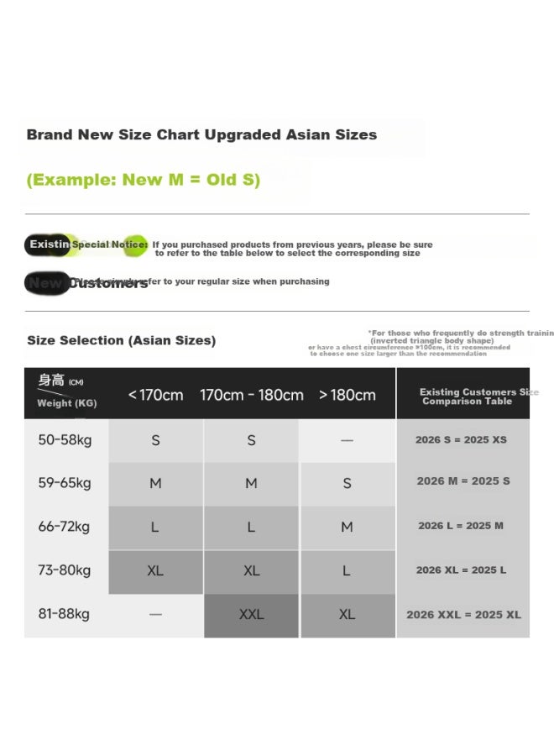
Task: Select the 170cm - 180cm column header
Action: (x=252, y=395)
